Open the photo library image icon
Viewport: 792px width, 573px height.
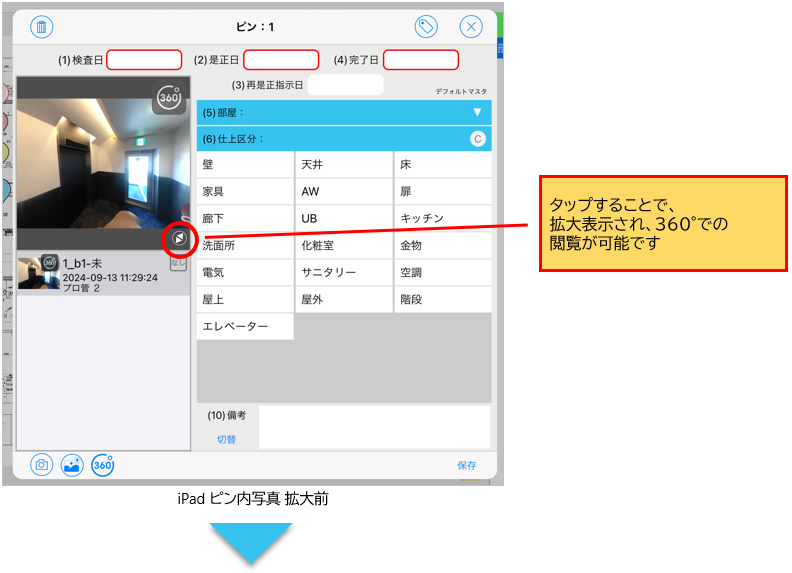pyautogui.click(x=72, y=465)
